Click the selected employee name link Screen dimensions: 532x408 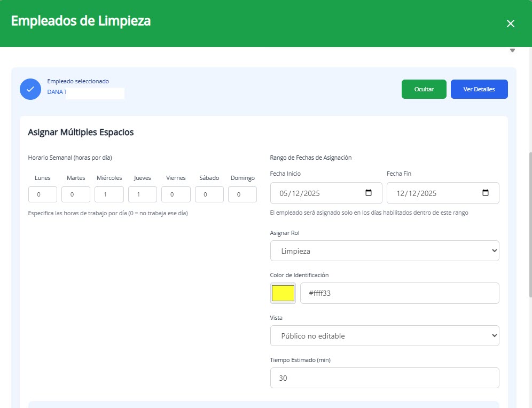(57, 92)
